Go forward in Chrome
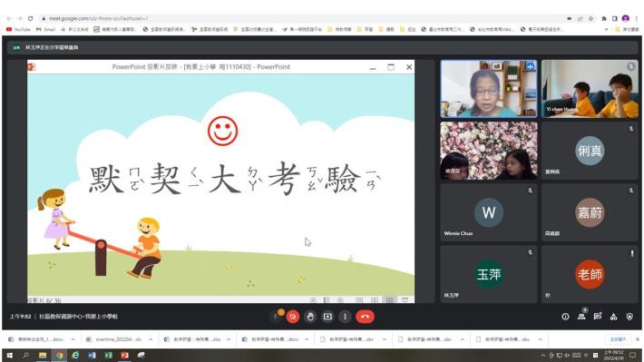 [x=19, y=18]
